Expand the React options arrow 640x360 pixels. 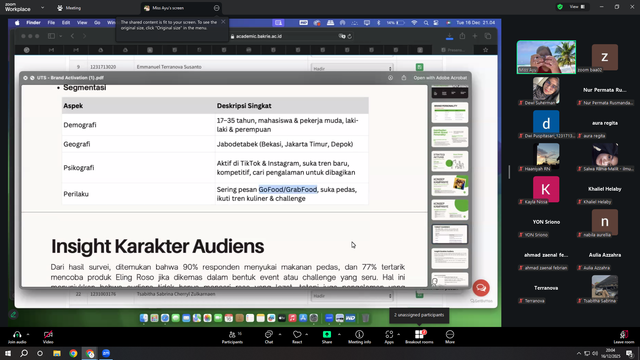tap(307, 334)
